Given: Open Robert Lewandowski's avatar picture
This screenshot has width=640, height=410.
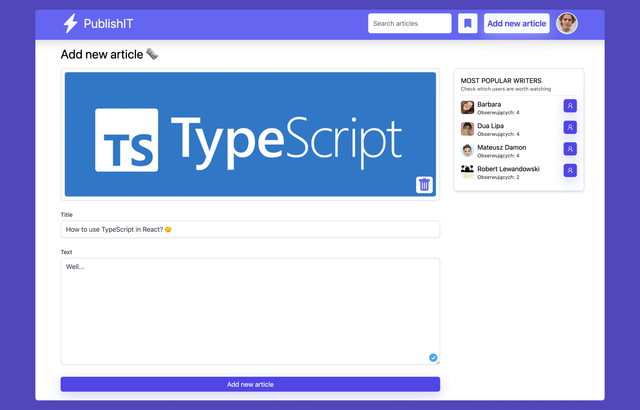Looking at the screenshot, I should click(x=467, y=172).
